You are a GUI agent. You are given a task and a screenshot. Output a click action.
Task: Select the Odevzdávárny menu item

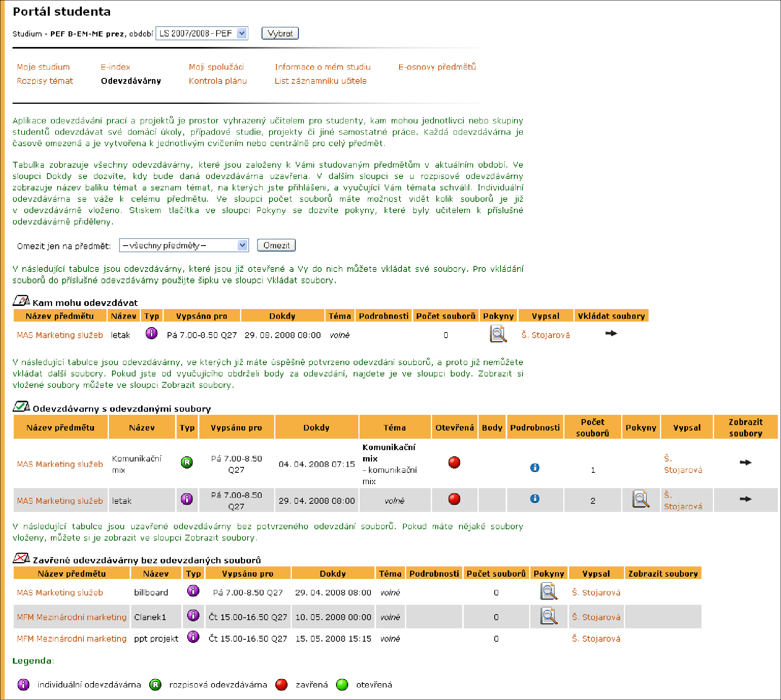point(131,81)
